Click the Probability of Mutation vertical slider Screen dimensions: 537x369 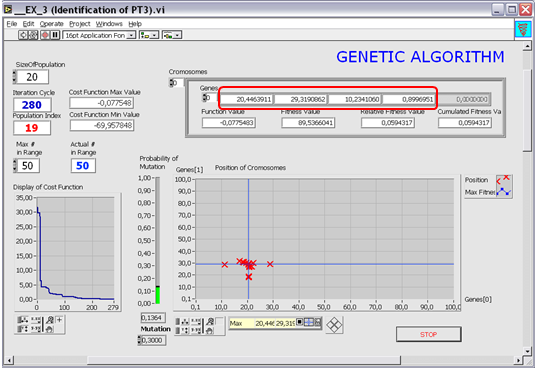pyautogui.click(x=158, y=240)
